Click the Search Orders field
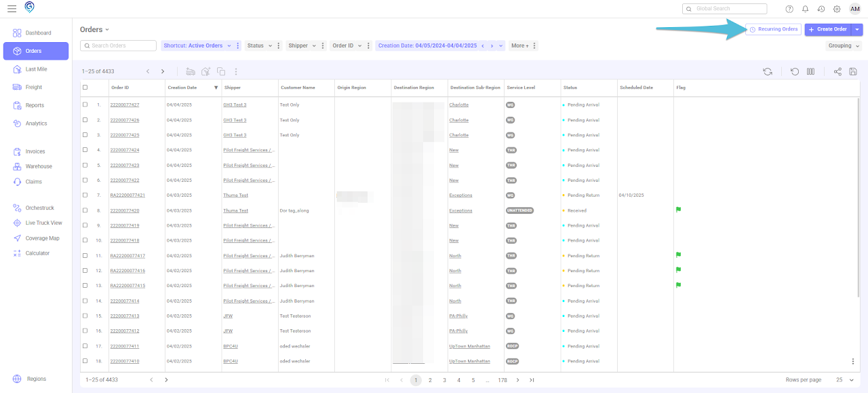This screenshot has height=393, width=868. [x=118, y=45]
